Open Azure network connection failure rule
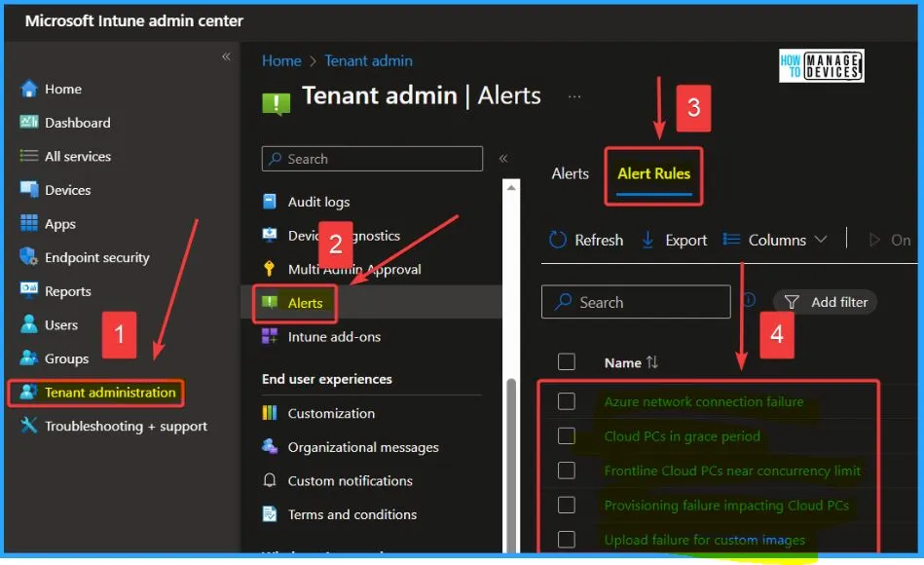The height and width of the screenshot is (565, 924). click(704, 401)
